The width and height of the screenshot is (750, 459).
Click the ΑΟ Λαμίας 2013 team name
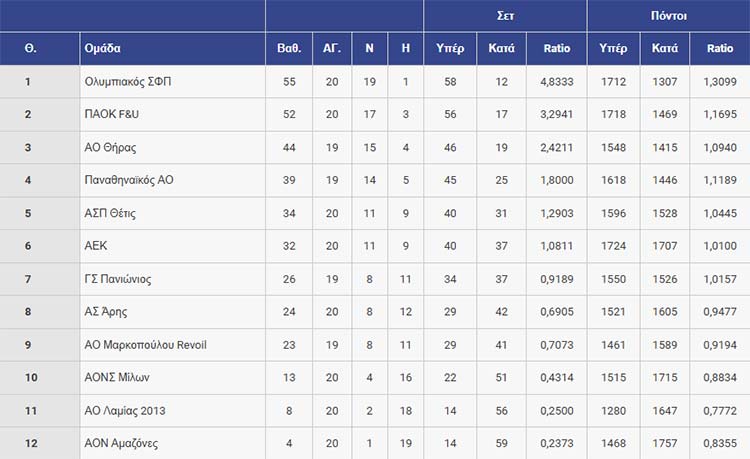click(125, 411)
